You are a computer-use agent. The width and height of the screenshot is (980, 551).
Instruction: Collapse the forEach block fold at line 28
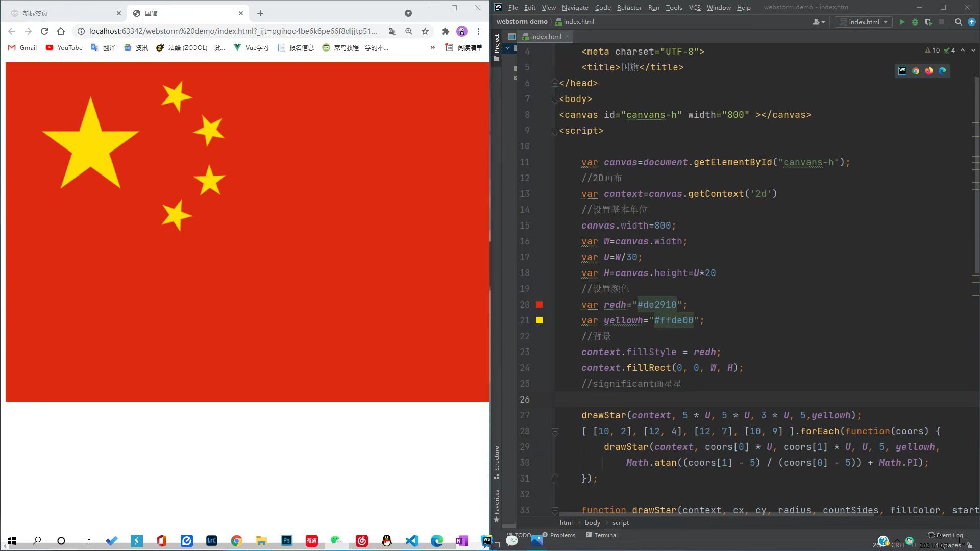[x=555, y=432]
